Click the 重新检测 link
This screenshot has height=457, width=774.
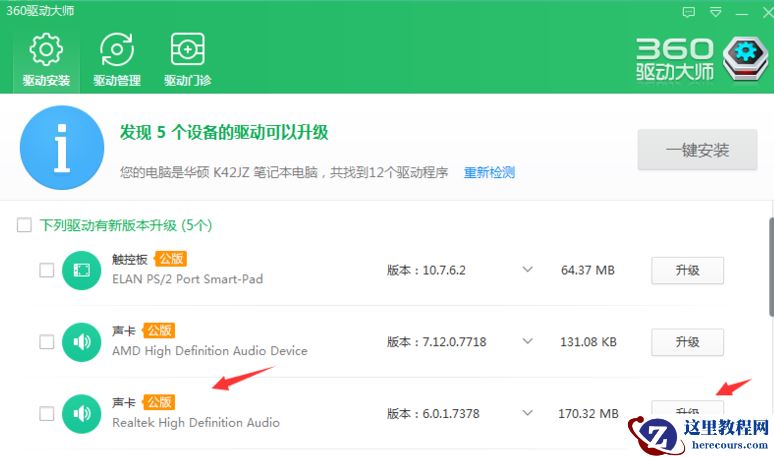point(489,172)
